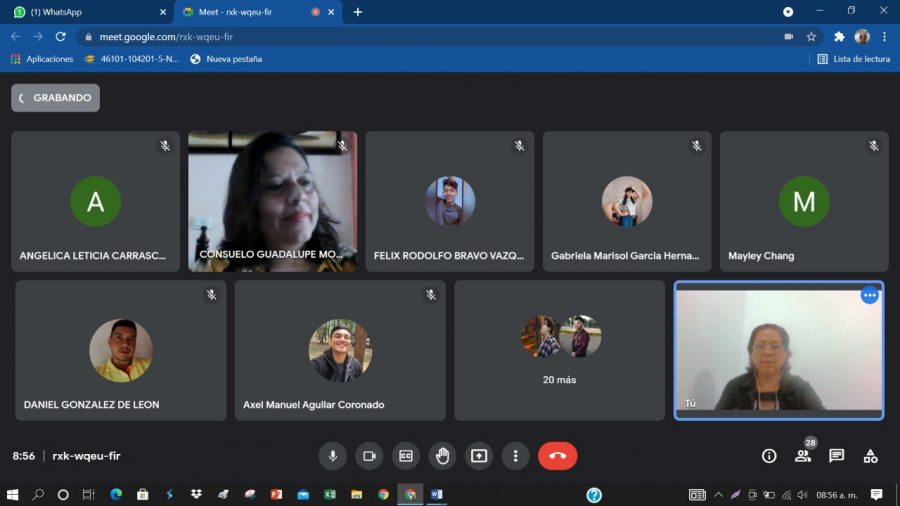Raise your hand in the meeting
The height and width of the screenshot is (506, 900).
(443, 456)
